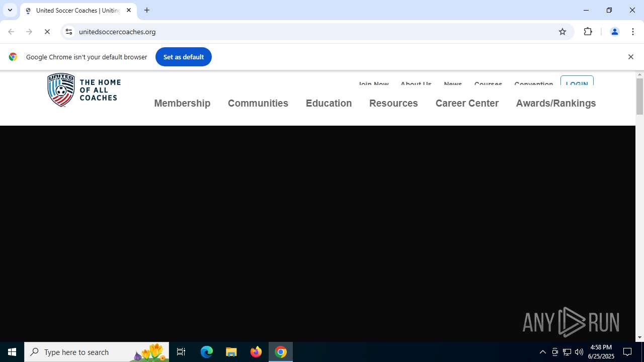Click scrollbar up arrow

tap(639, 75)
